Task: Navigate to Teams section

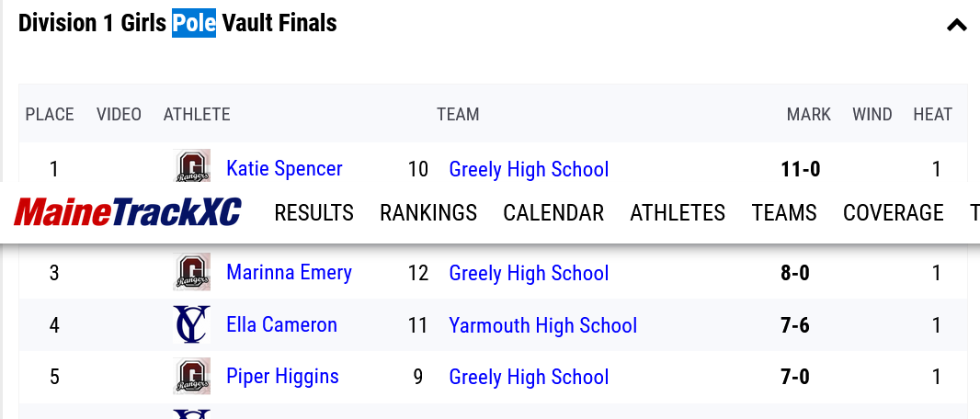Action: pyautogui.click(x=784, y=213)
